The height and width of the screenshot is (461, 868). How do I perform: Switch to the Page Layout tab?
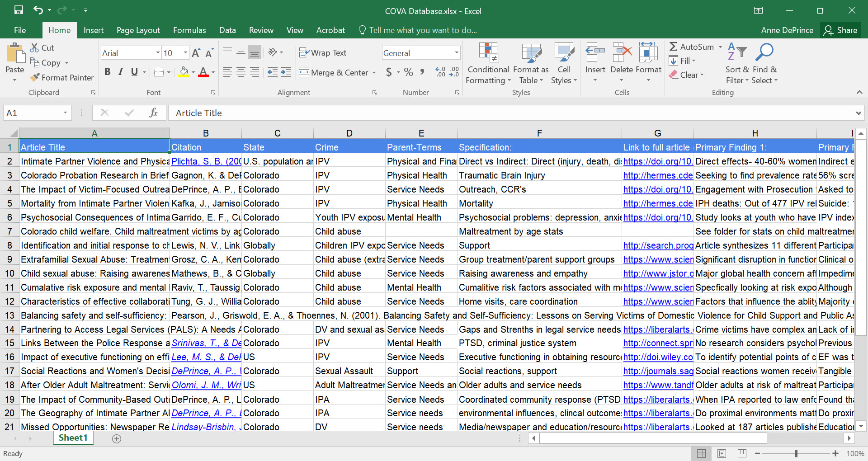138,30
